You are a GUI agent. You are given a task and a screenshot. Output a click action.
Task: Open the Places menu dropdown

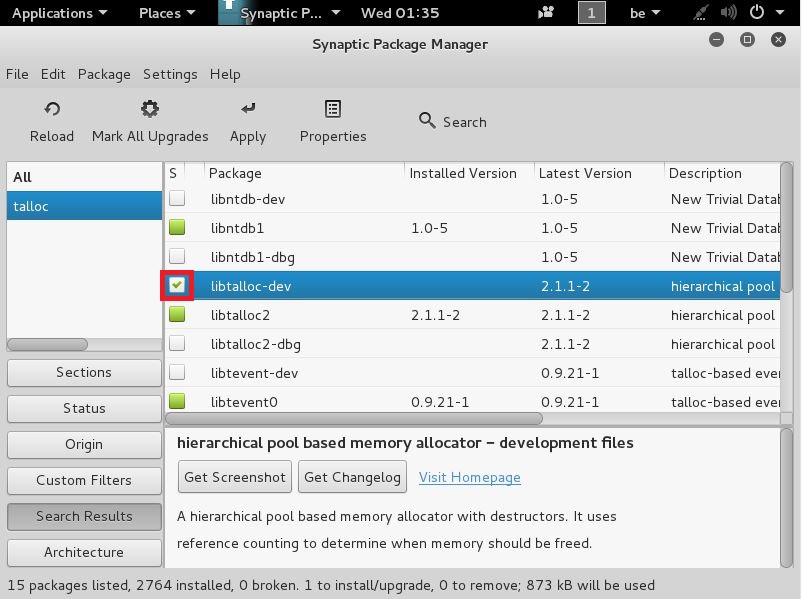tap(167, 13)
